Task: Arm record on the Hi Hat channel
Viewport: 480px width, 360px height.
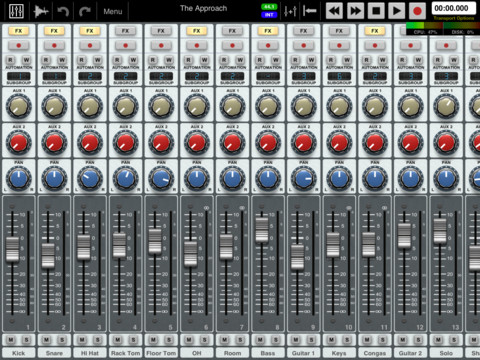Action: (x=90, y=45)
